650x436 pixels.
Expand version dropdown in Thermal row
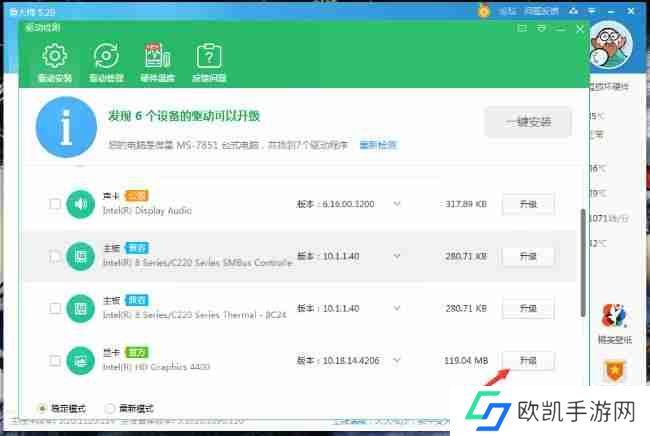(397, 308)
